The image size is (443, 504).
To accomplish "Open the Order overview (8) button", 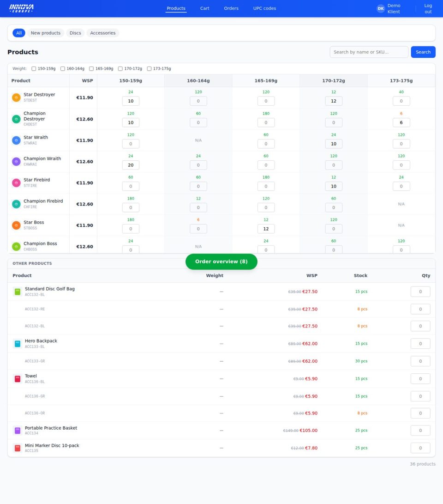I will (221, 261).
